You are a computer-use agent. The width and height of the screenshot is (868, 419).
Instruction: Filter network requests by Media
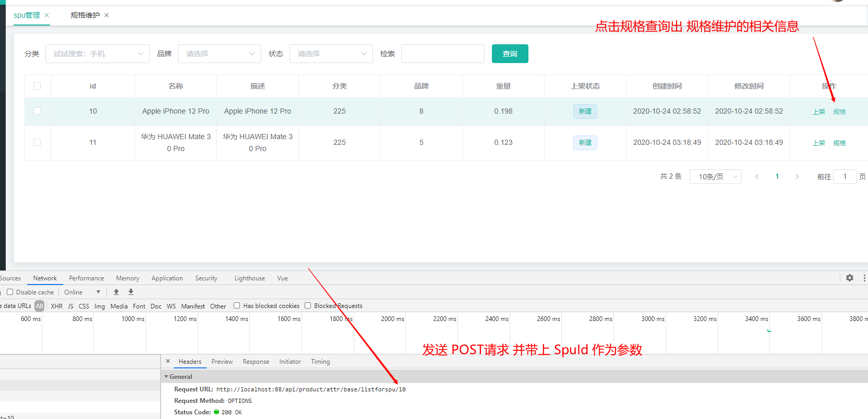pos(119,306)
